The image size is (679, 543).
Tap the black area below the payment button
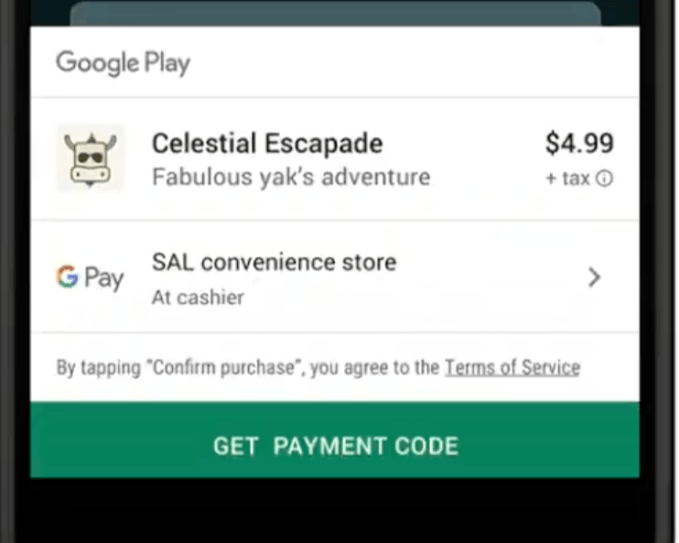(335, 510)
